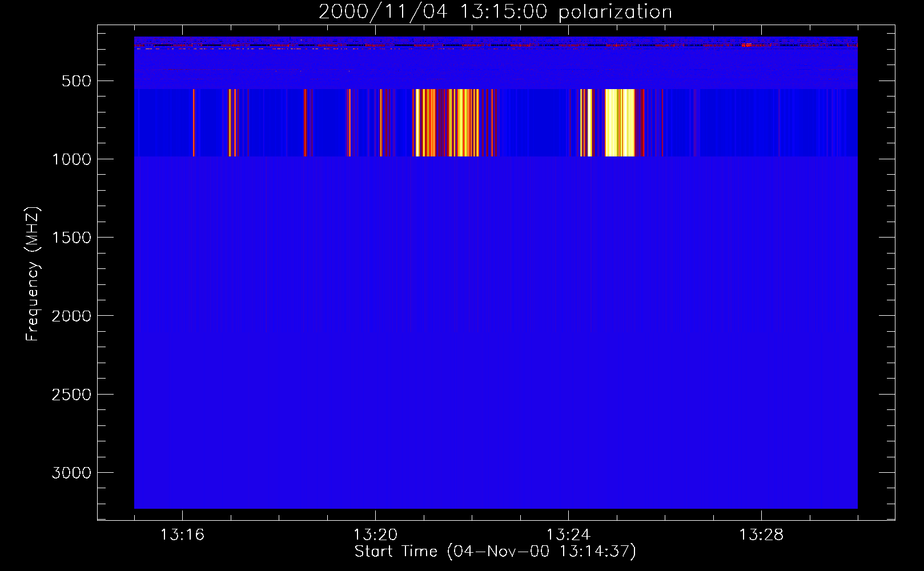Select the 13:16 time tick label
This screenshot has height=571, width=924.
click(x=182, y=535)
